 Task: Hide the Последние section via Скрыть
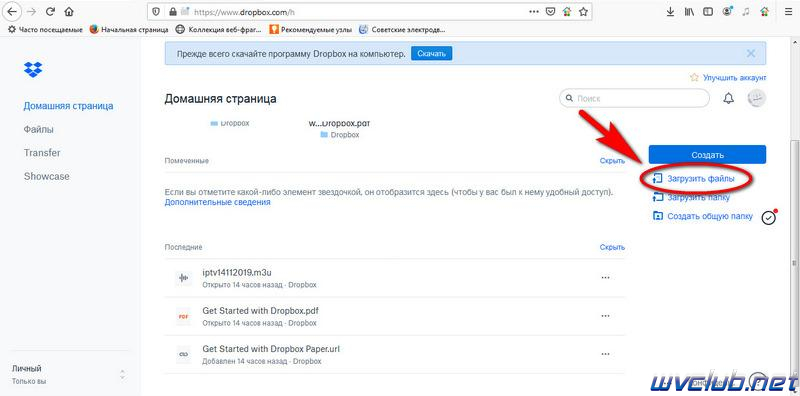[612, 247]
